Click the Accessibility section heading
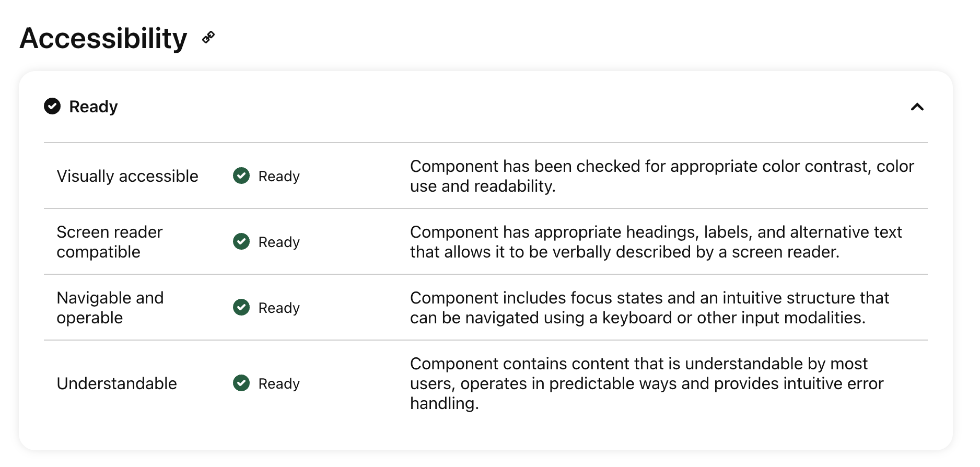 (103, 38)
